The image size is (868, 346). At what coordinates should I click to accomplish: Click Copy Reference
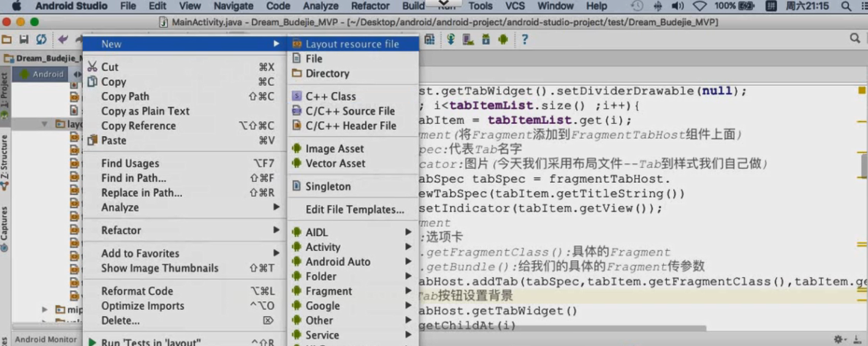(185, 126)
